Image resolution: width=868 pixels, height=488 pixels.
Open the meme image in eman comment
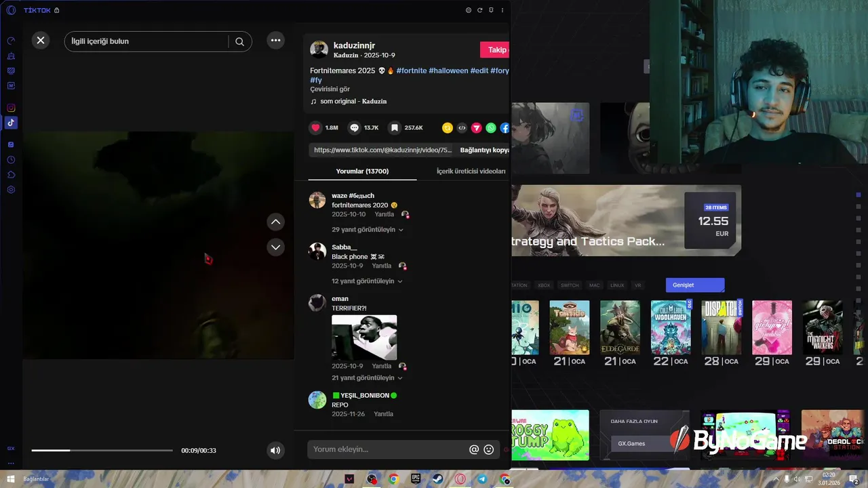click(x=364, y=338)
